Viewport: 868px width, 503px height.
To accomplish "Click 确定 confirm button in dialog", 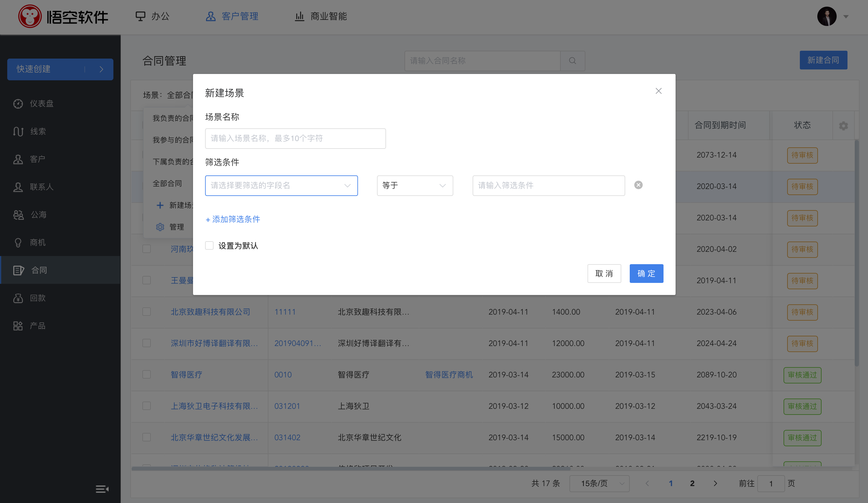I will (646, 273).
